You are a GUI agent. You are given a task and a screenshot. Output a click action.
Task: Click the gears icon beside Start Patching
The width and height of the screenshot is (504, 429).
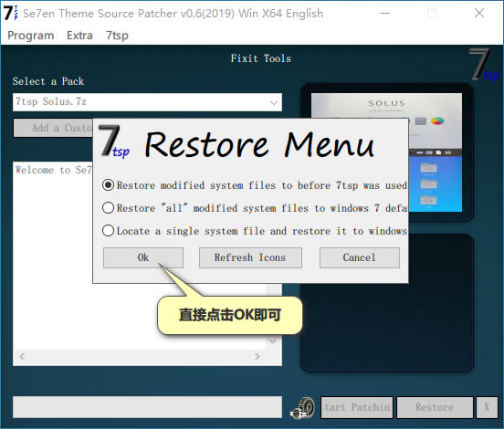click(302, 408)
